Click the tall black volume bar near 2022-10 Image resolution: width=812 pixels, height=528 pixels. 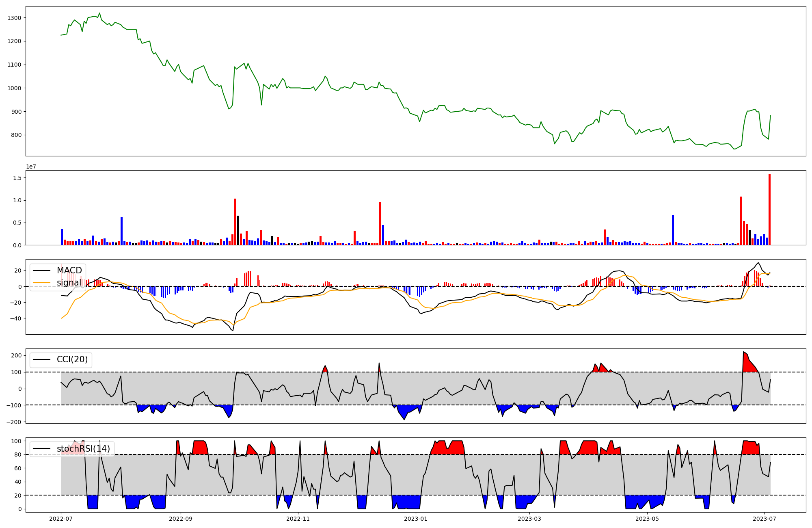238,231
